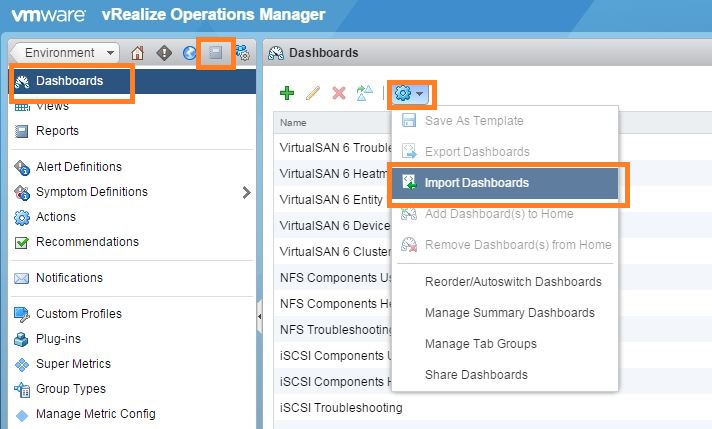Open the Alerts diamond icon
Viewport: 712px width, 429px height.
point(164,53)
